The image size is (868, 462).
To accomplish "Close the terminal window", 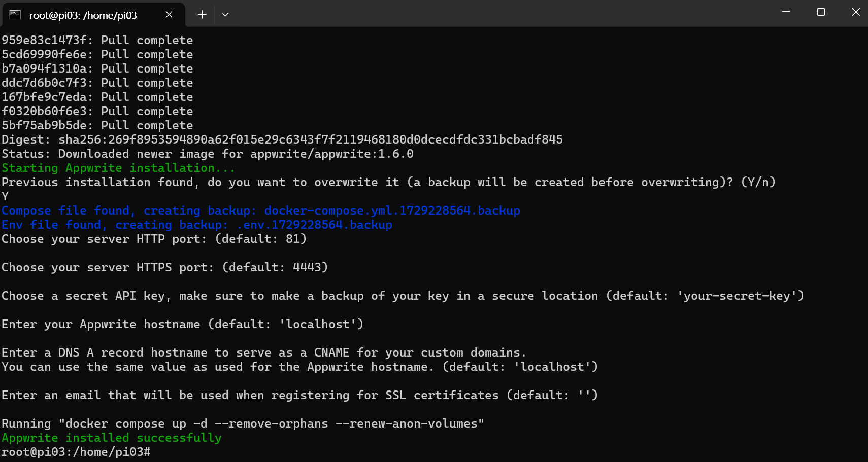I will pyautogui.click(x=856, y=12).
